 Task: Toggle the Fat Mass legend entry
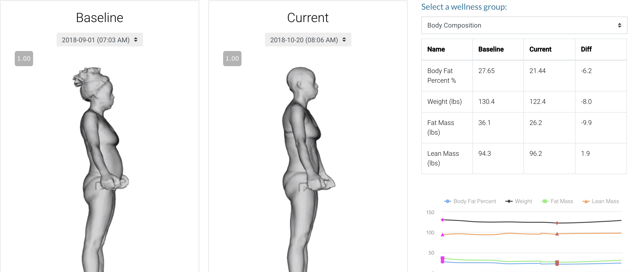(557, 201)
